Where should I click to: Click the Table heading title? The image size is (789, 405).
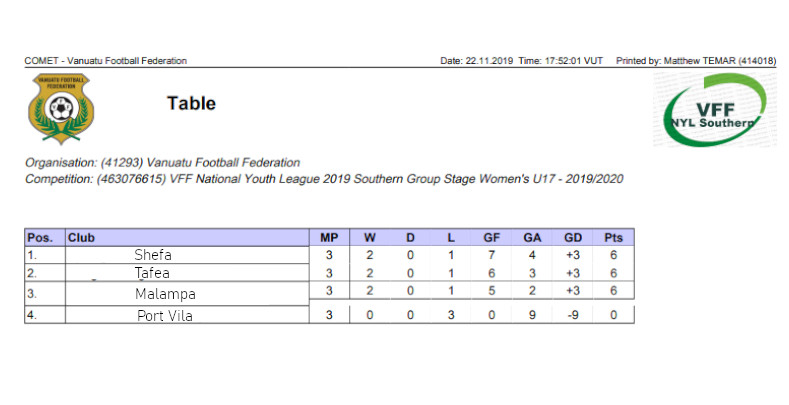(191, 103)
